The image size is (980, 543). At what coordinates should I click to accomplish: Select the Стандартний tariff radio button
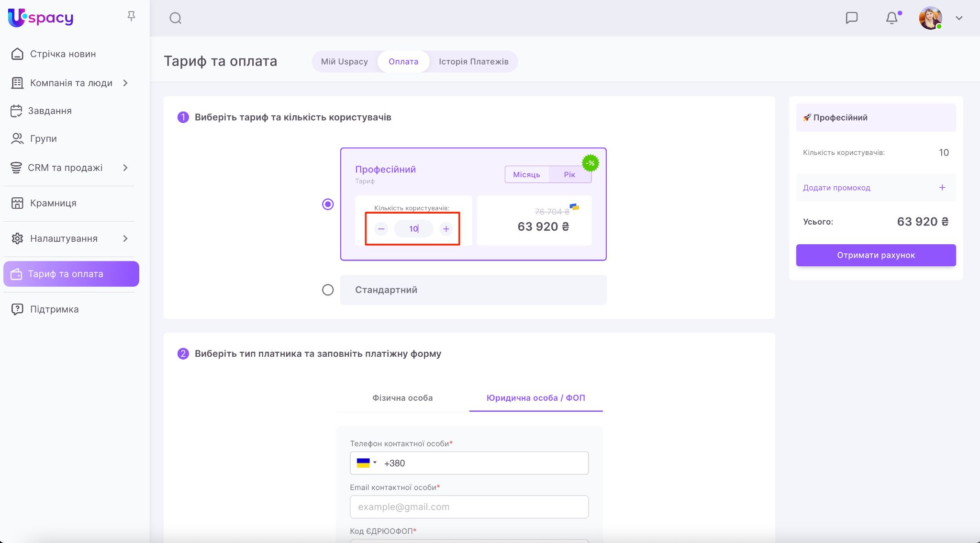click(x=328, y=290)
